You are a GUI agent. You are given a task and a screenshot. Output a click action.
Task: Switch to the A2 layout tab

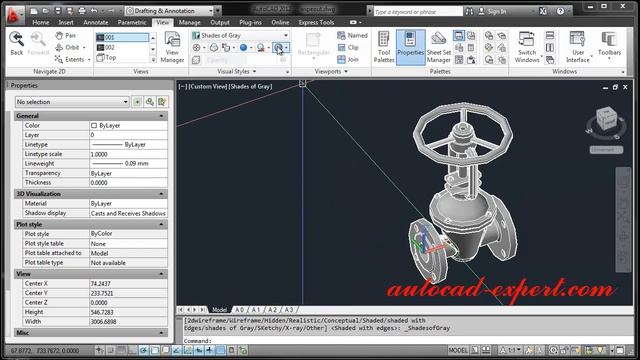272,310
